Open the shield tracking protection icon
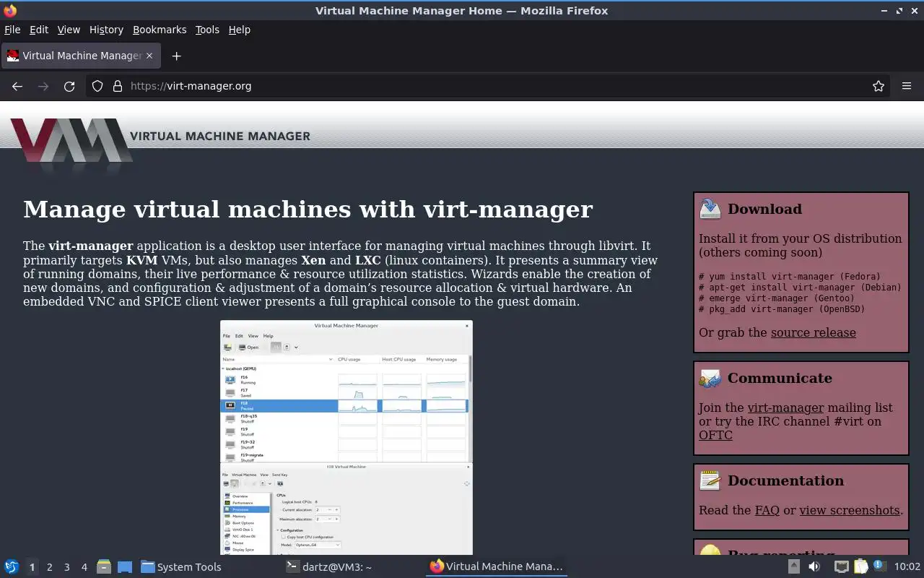The height and width of the screenshot is (578, 924). click(x=97, y=86)
